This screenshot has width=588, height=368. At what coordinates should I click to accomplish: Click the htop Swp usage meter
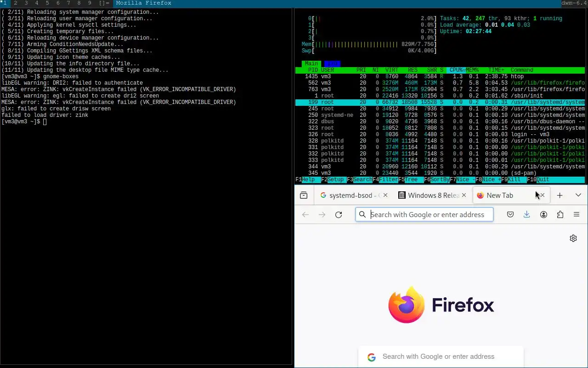click(369, 51)
